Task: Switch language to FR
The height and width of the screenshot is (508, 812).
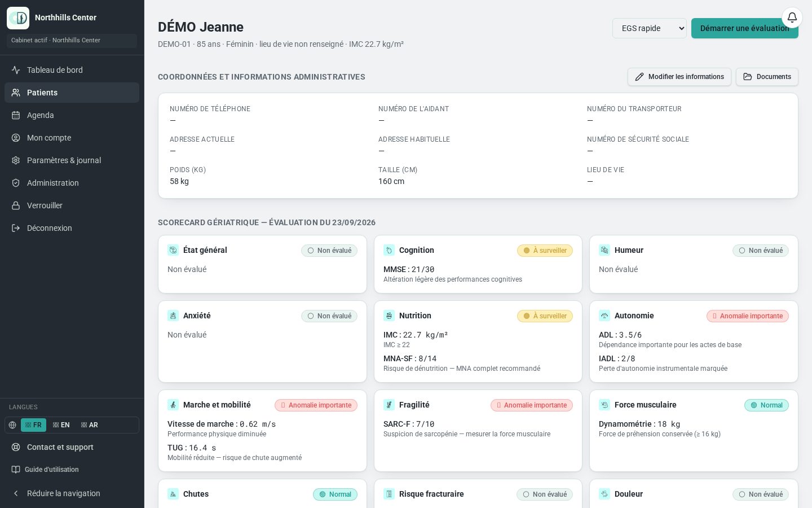Action: click(x=33, y=425)
